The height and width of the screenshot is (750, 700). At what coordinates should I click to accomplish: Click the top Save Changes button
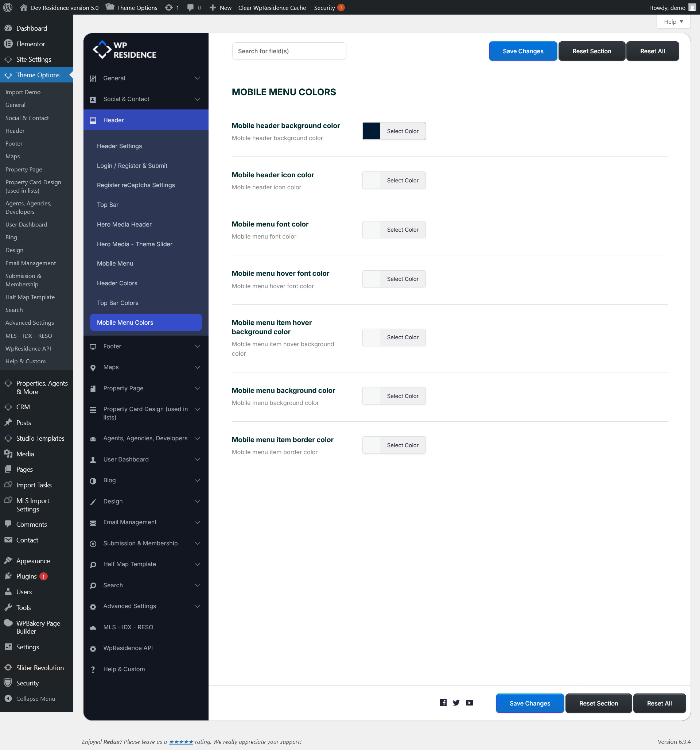(522, 51)
